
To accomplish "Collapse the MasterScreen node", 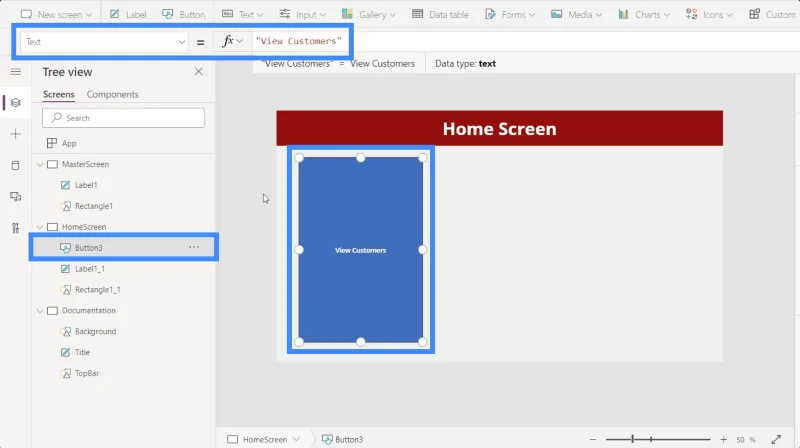I will click(x=40, y=164).
